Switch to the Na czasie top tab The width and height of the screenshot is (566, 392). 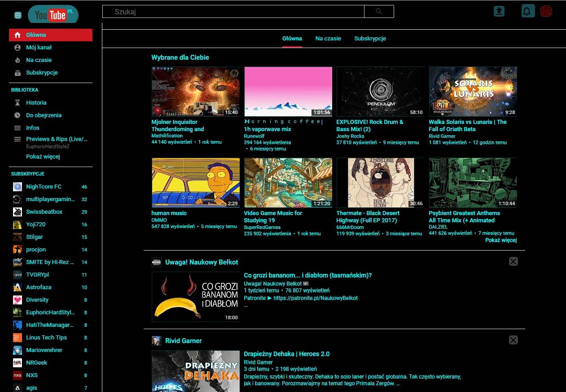[x=328, y=39]
